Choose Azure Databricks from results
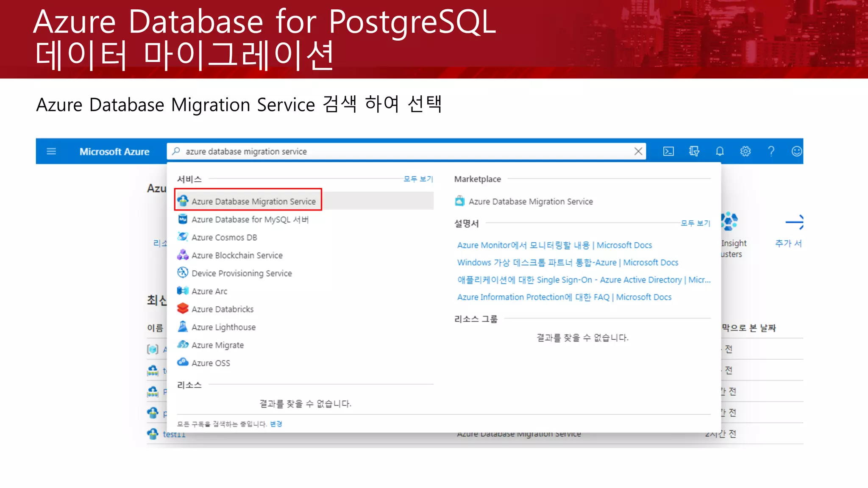Viewport: 868px width, 488px height. click(x=223, y=309)
